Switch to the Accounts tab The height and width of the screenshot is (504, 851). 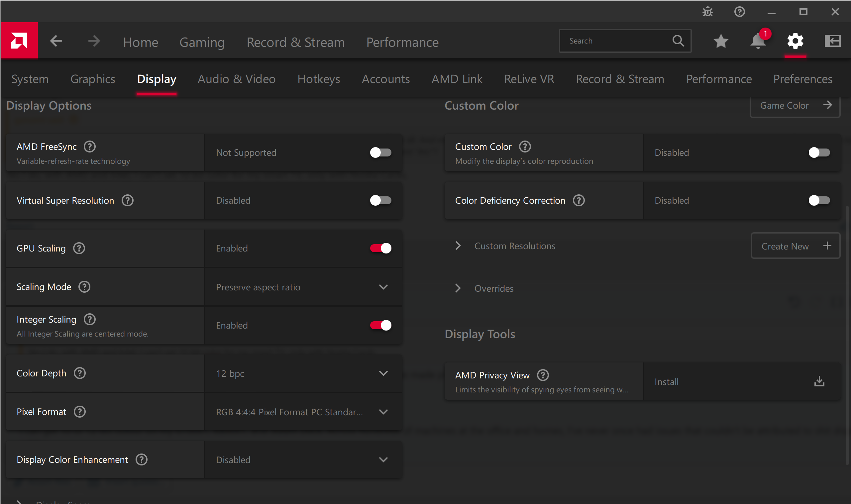pyautogui.click(x=386, y=79)
